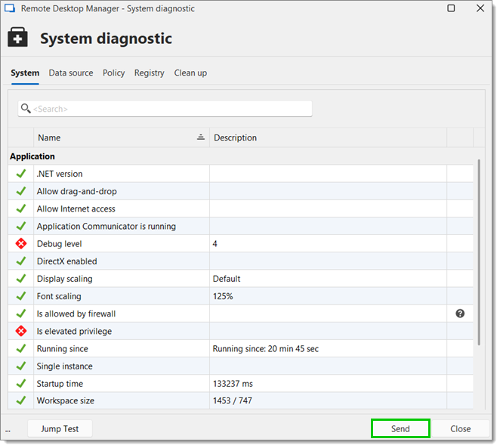The height and width of the screenshot is (448, 500).
Task: Click the check icon for Application Communicator is running
Action: tap(21, 227)
